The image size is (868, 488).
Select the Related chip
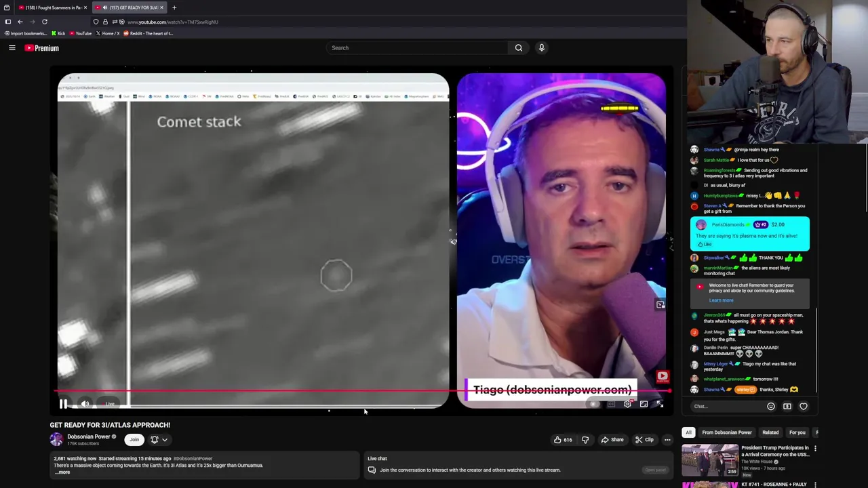pyautogui.click(x=770, y=432)
